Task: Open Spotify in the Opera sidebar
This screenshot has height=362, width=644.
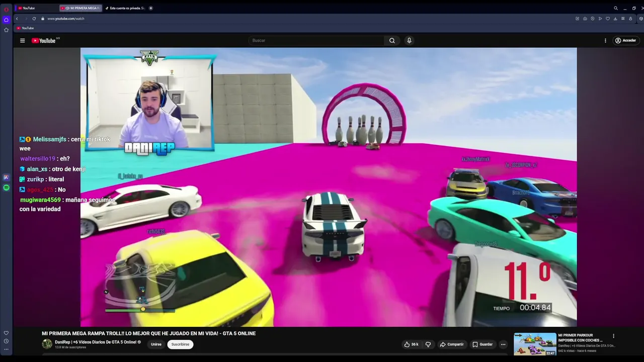Action: [x=6, y=188]
